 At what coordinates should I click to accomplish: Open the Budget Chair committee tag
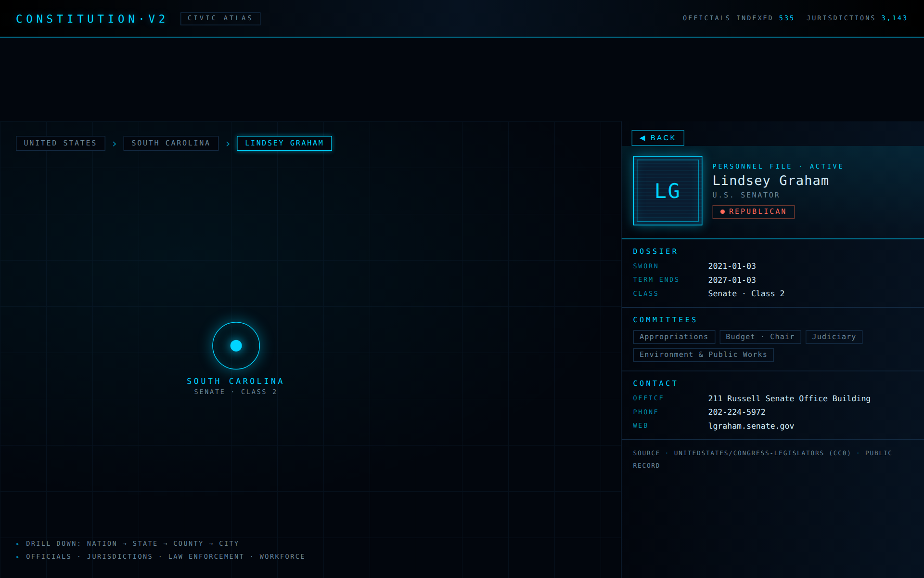pos(760,337)
